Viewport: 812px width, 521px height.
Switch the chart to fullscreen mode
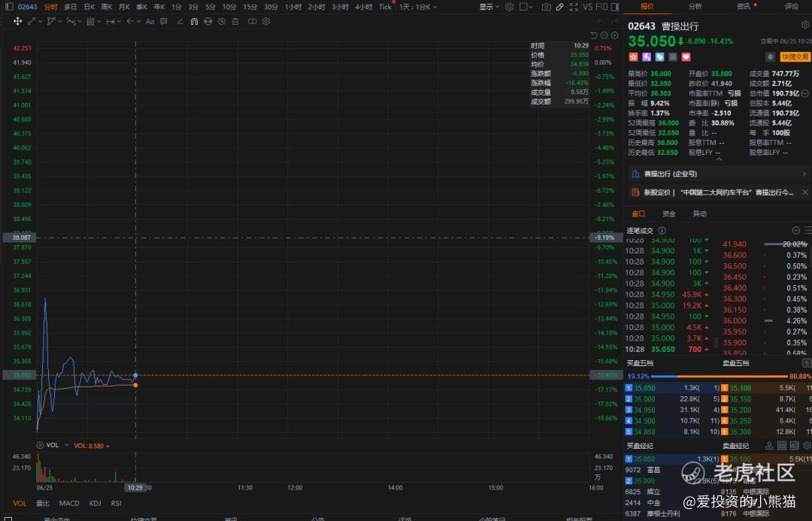pos(573,7)
